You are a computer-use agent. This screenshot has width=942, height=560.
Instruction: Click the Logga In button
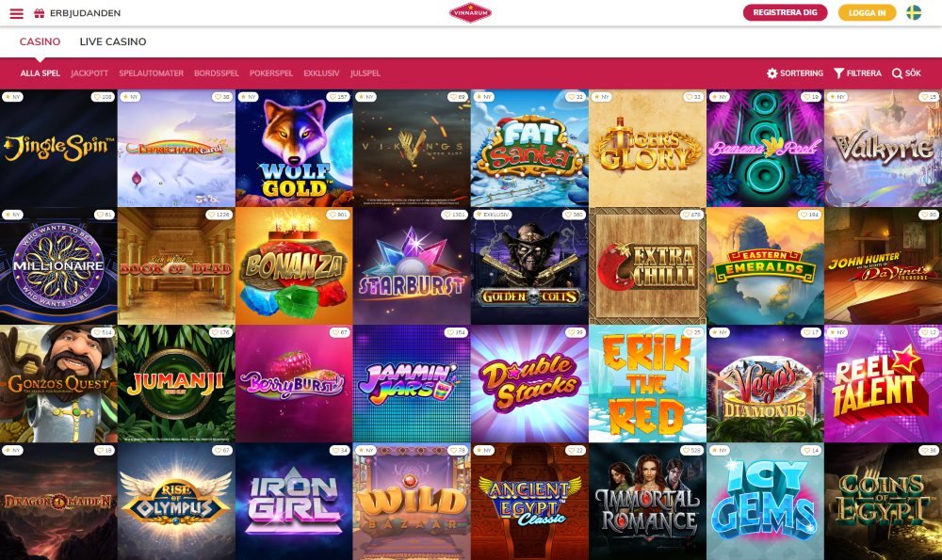coord(867,12)
